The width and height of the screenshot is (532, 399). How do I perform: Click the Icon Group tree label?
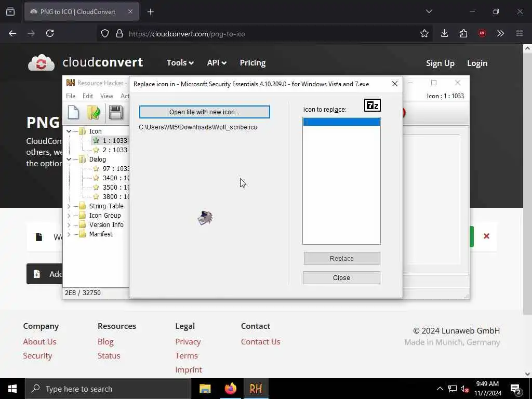pyautogui.click(x=105, y=216)
